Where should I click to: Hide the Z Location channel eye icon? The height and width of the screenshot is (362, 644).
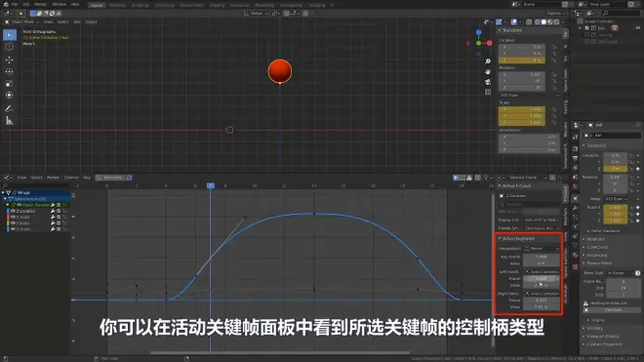click(x=13, y=211)
